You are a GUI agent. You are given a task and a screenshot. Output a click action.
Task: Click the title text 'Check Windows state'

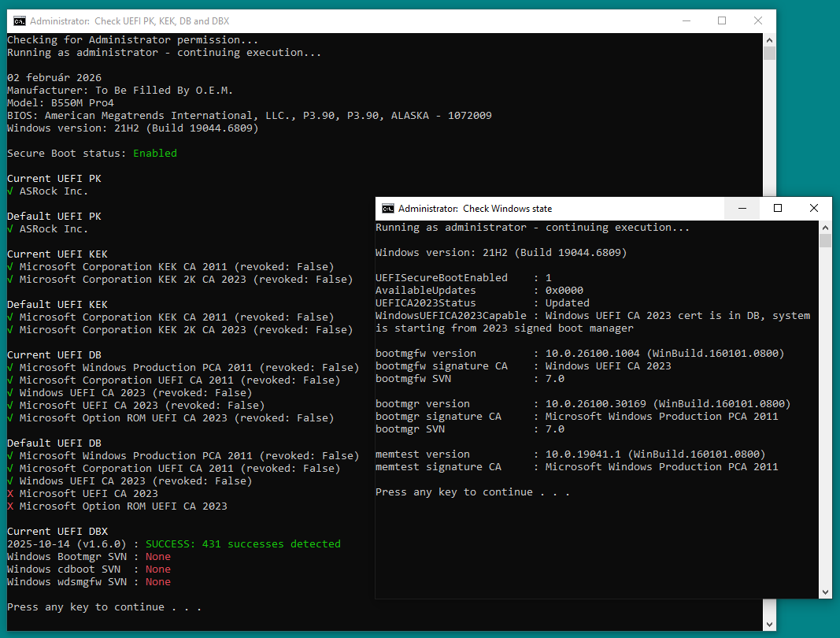507,209
